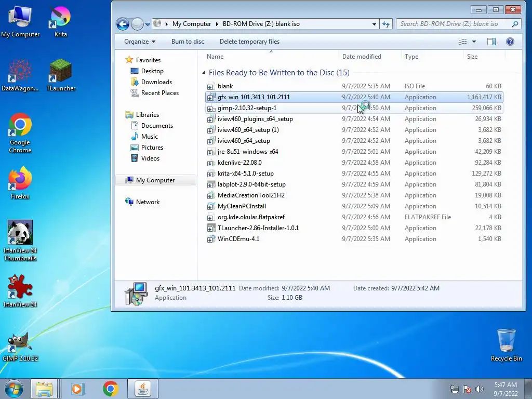The image size is (532, 399).
Task: Click BD-ROM Drive (Z:) breadcrumb
Action: point(261,24)
